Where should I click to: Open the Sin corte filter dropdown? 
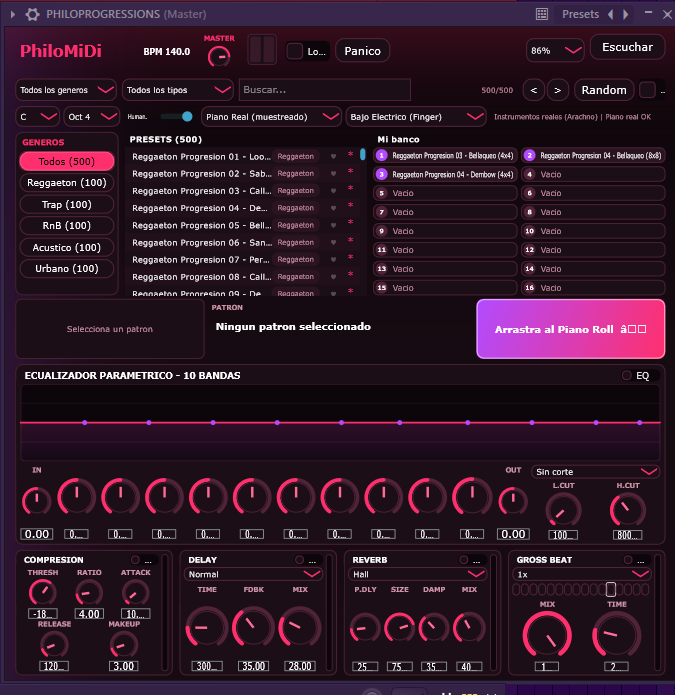[x=595, y=472]
